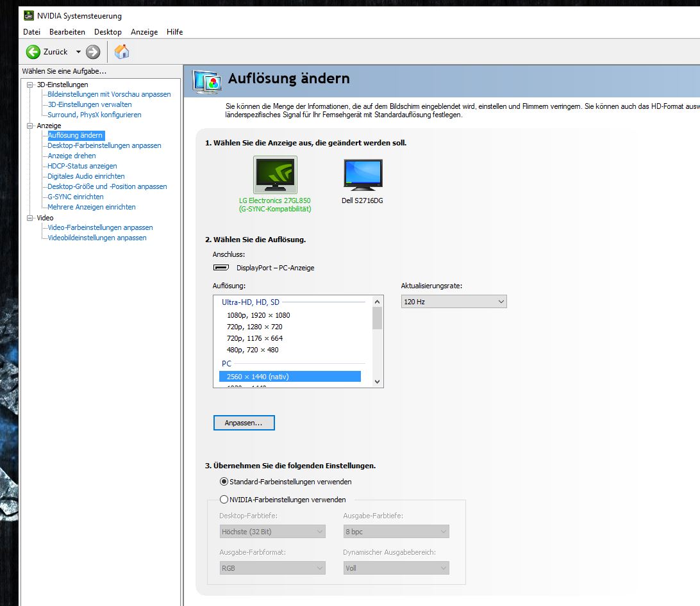The width and height of the screenshot is (700, 606).
Task: Select resolution 1080p, 1920 × 1080
Action: pos(258,315)
